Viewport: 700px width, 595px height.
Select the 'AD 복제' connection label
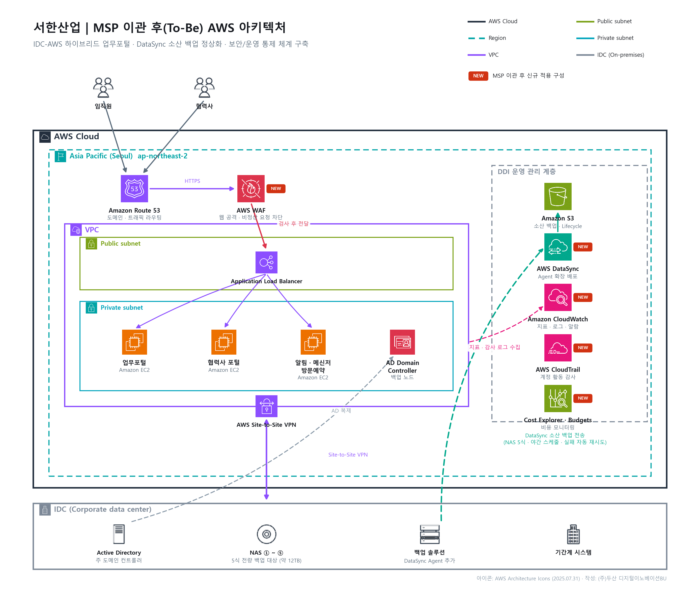tap(341, 410)
